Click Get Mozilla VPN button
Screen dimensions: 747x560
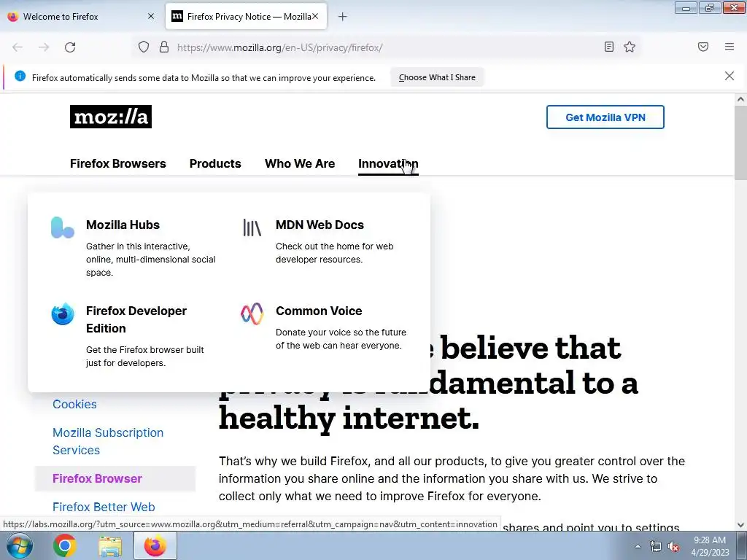(x=605, y=117)
